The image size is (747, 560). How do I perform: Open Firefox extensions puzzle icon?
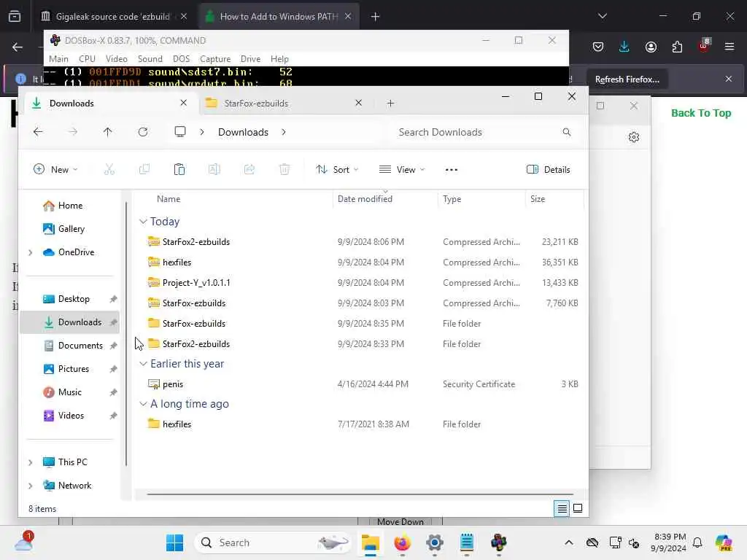pyautogui.click(x=677, y=47)
